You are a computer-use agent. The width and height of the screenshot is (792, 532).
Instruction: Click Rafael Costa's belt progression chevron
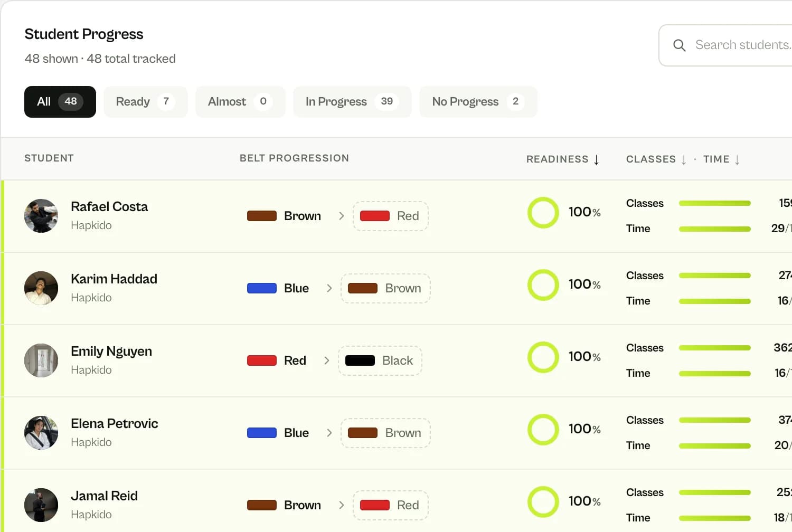pos(341,216)
